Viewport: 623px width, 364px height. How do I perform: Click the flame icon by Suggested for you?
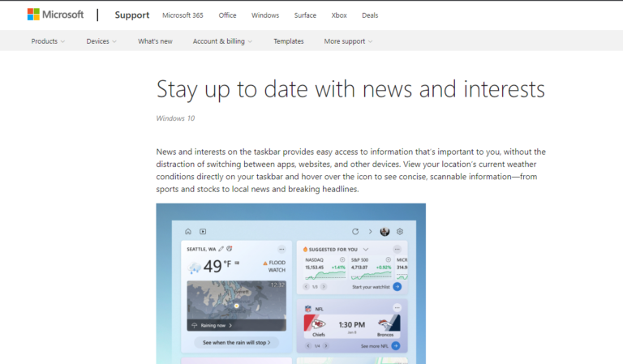point(305,249)
